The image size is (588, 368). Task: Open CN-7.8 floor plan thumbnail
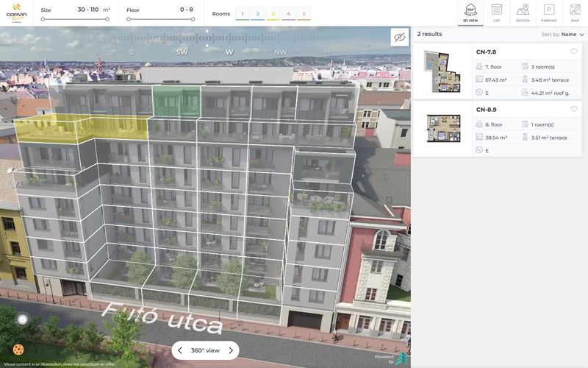pos(443,71)
